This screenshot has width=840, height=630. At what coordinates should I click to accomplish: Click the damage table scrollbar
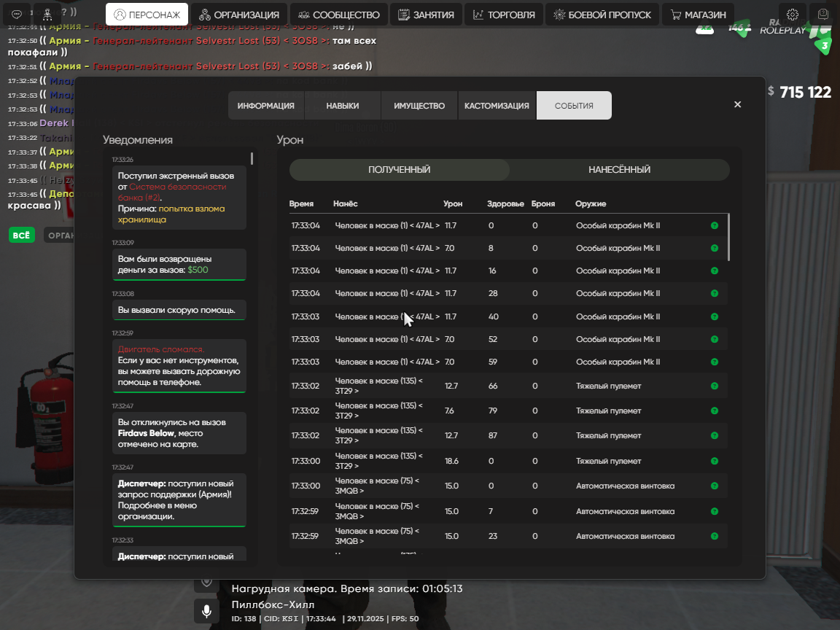click(x=728, y=237)
